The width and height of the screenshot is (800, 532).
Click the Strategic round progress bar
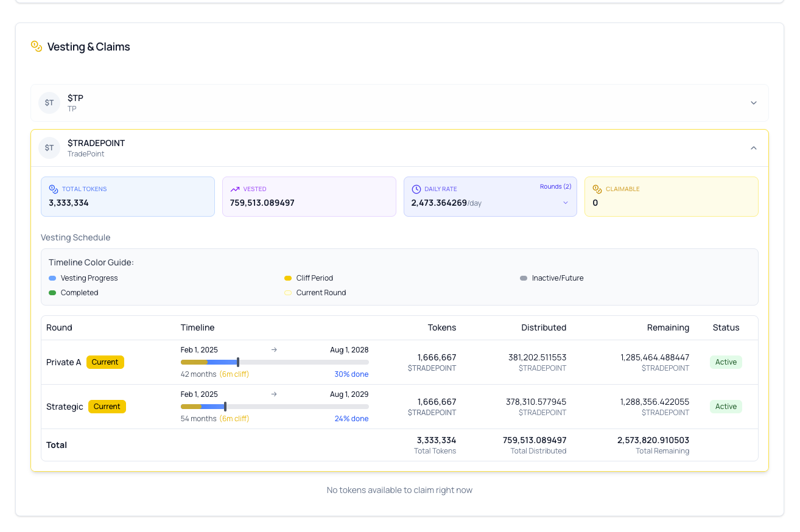coord(274,406)
